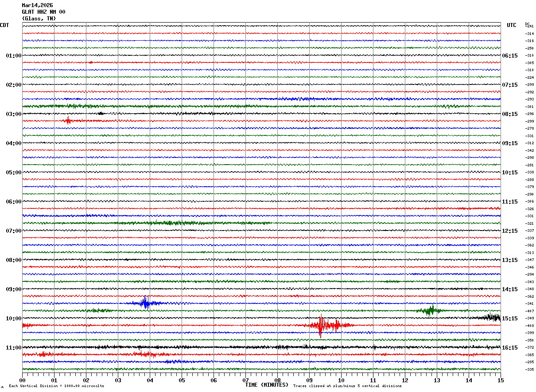Click the 06:15 UTC time label
This screenshot has height=392, width=536.
point(510,56)
